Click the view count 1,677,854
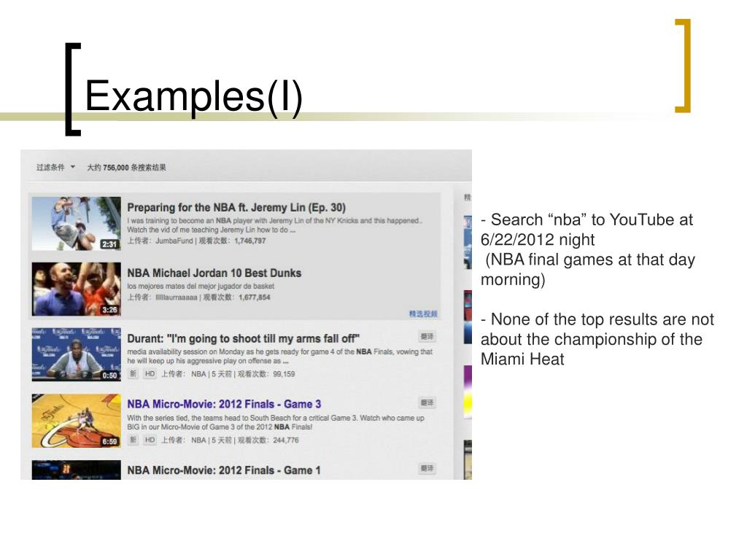The width and height of the screenshot is (747, 560). (x=255, y=297)
